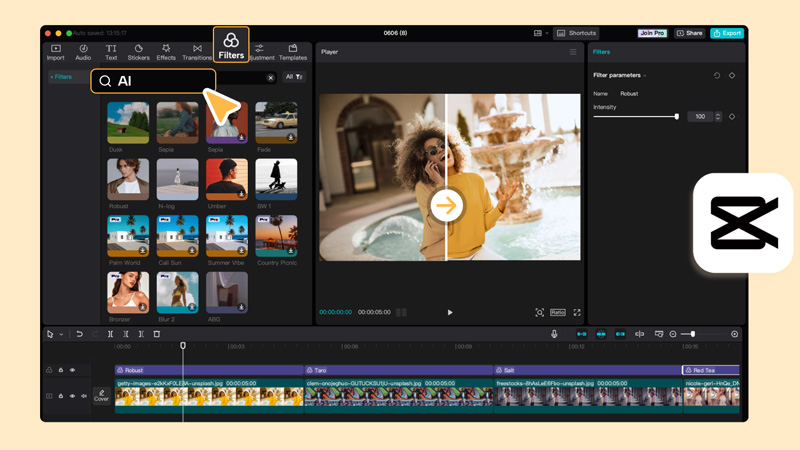Open the All filter category dropdown
The width and height of the screenshot is (800, 450).
coord(294,77)
